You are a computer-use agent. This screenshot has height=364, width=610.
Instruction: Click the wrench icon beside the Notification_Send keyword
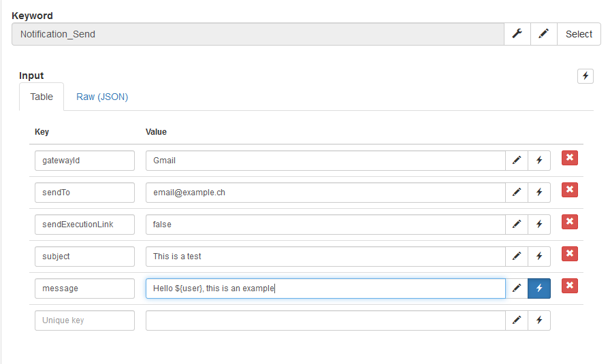[x=517, y=34]
